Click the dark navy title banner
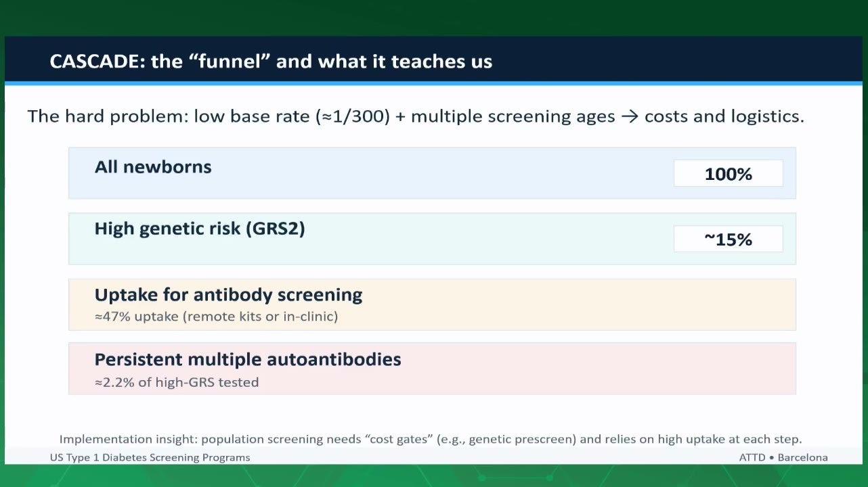This screenshot has height=487, width=868. 433,60
